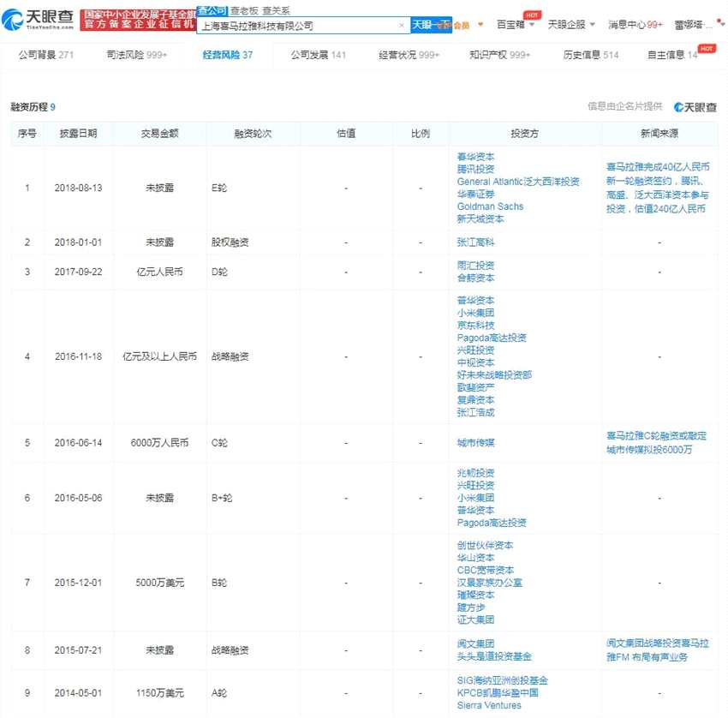Open 歌斐资产 investor link
Screen dimensions: 728x718
(475, 387)
